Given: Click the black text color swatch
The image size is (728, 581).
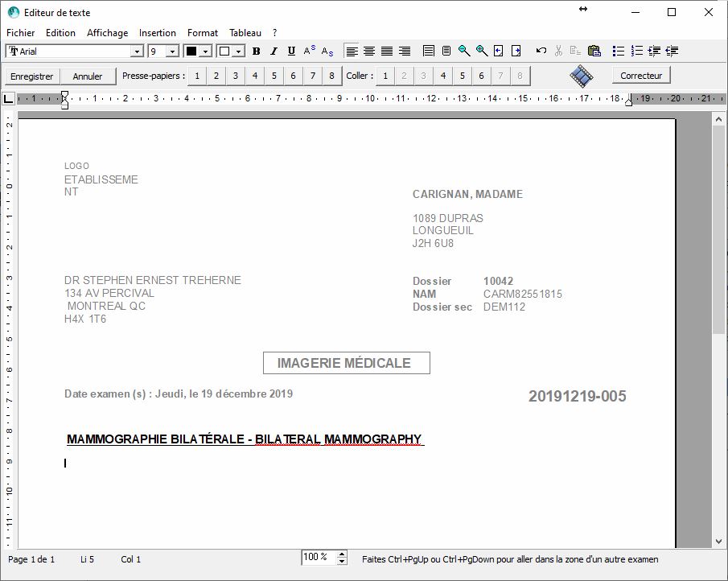Looking at the screenshot, I should click(x=191, y=52).
